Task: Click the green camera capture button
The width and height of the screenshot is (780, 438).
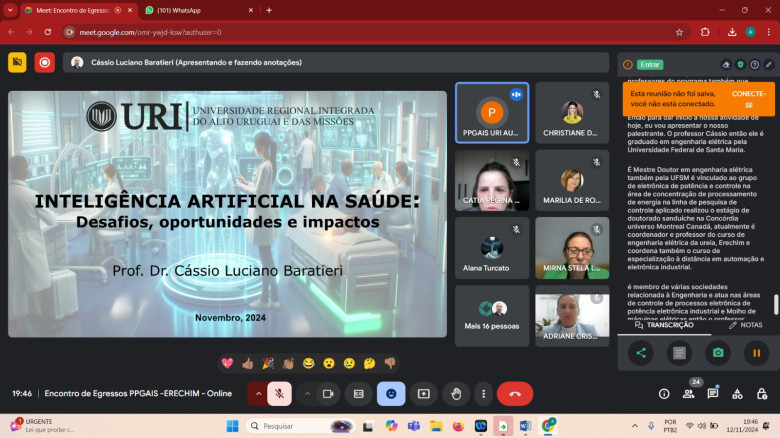Action: (717, 352)
